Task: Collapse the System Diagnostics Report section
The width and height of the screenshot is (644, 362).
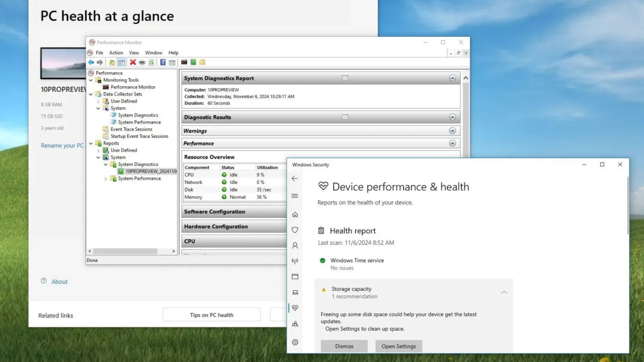Action: click(x=452, y=78)
